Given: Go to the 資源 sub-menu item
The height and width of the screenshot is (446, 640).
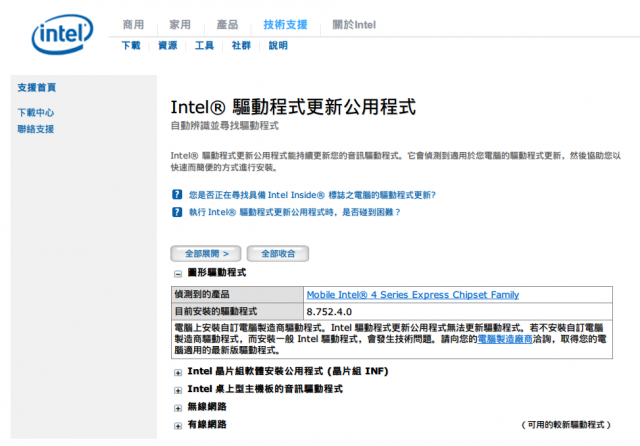Looking at the screenshot, I should click(168, 45).
